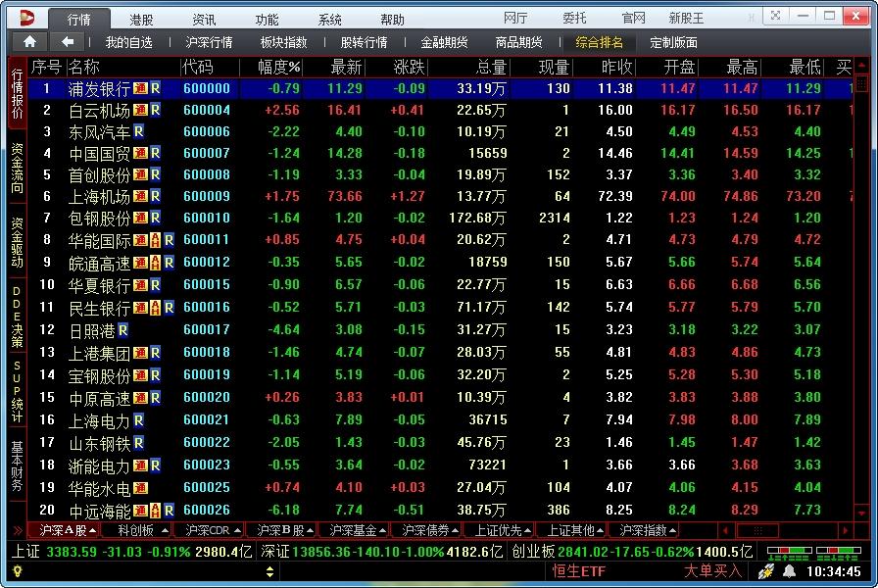Click the lightbulb icon in status bar

point(18,571)
